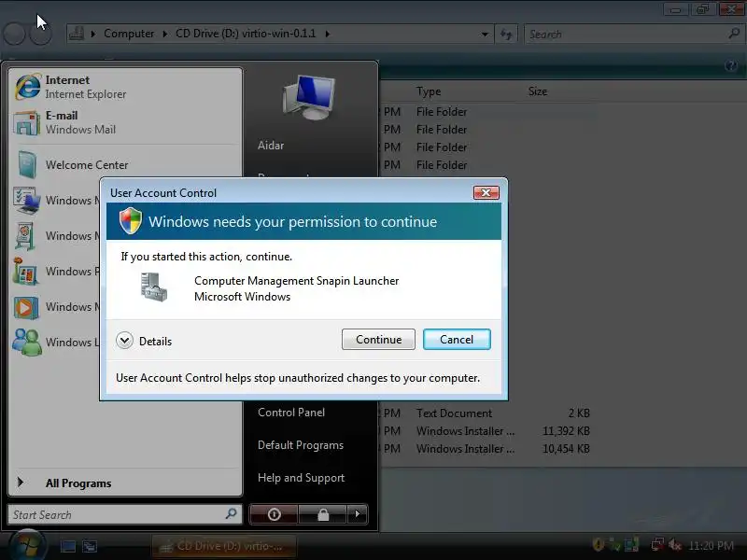Select the 11,392 KB Windows Installer row
The width and height of the screenshot is (747, 560).
point(486,431)
